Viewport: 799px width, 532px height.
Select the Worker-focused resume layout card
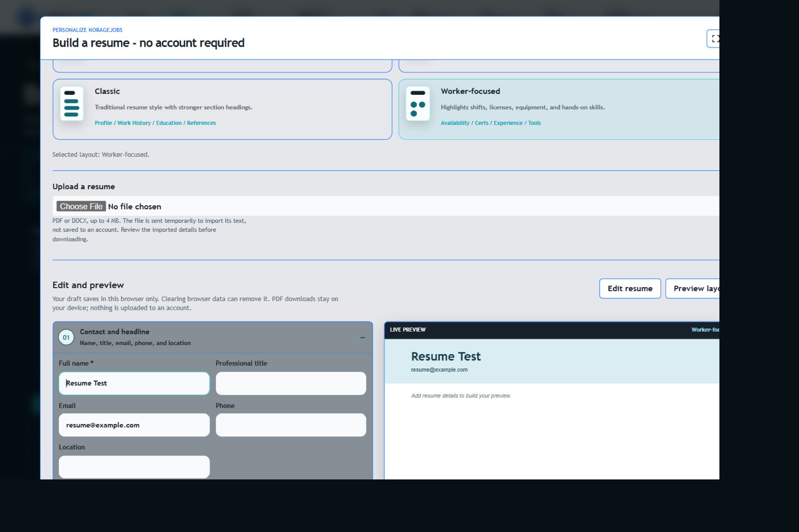pyautogui.click(x=559, y=109)
